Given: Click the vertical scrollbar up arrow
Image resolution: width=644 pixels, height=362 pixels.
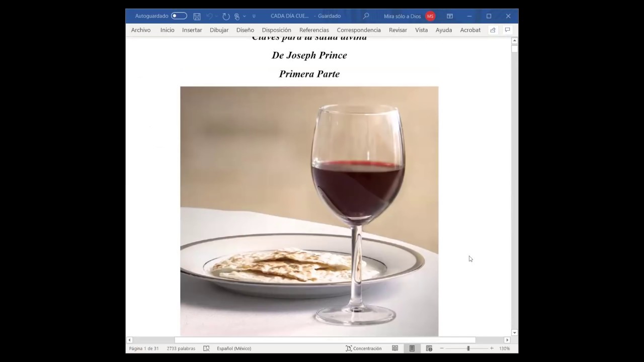Looking at the screenshot, I should click(x=515, y=41).
